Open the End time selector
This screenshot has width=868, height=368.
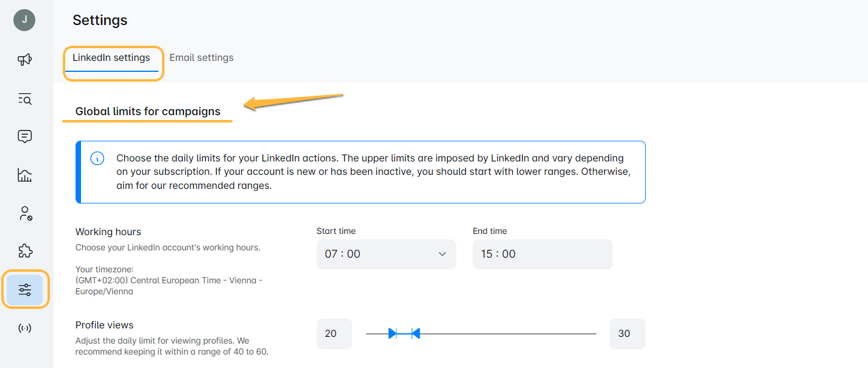pos(542,254)
